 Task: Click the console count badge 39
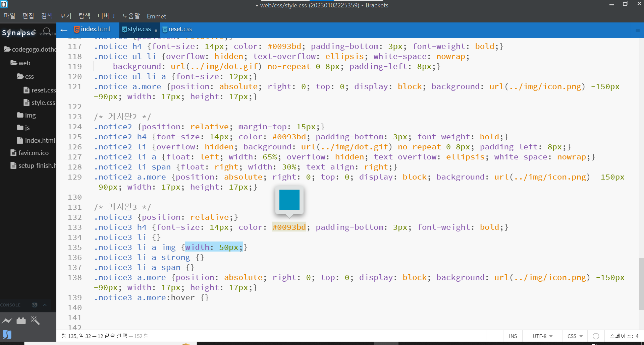(x=35, y=305)
